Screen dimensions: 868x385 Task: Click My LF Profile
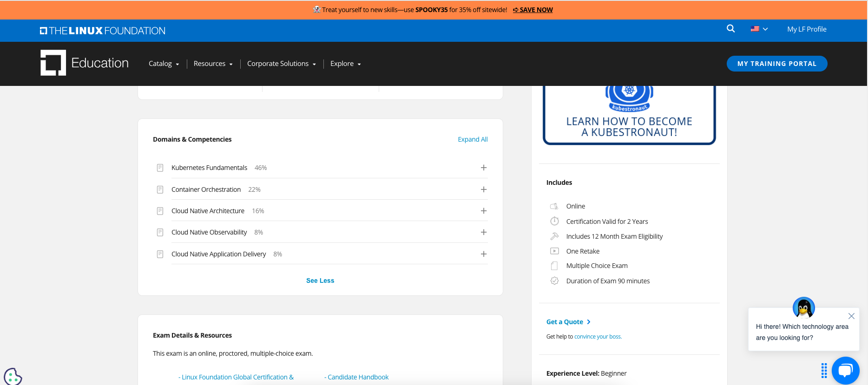(807, 29)
